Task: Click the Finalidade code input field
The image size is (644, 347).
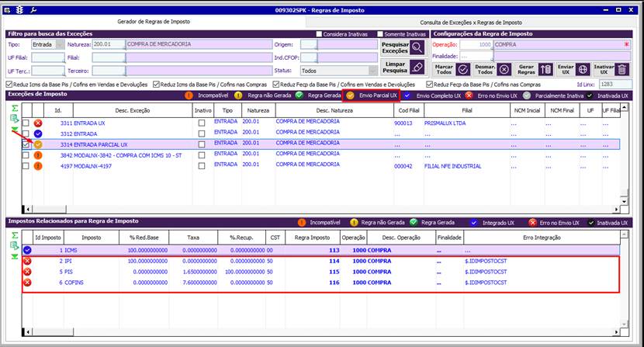Action: (476, 57)
